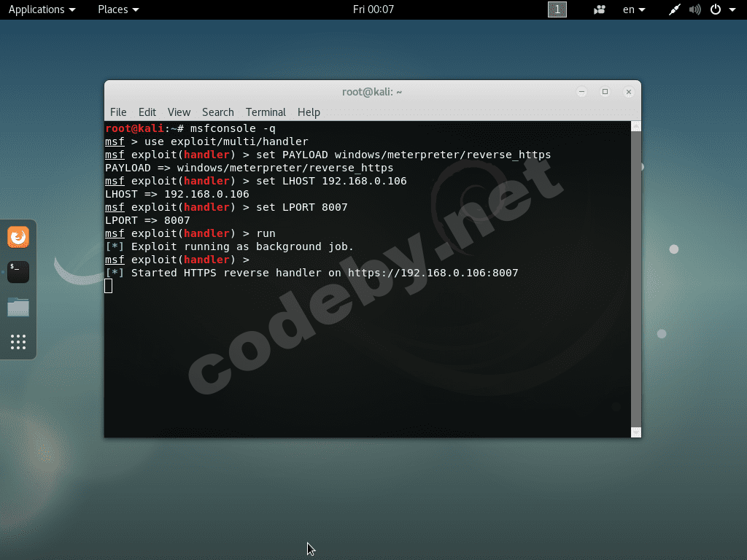This screenshot has width=747, height=560.
Task: Click 'set LHOST 192.168.0.106' line
Action: click(331, 181)
